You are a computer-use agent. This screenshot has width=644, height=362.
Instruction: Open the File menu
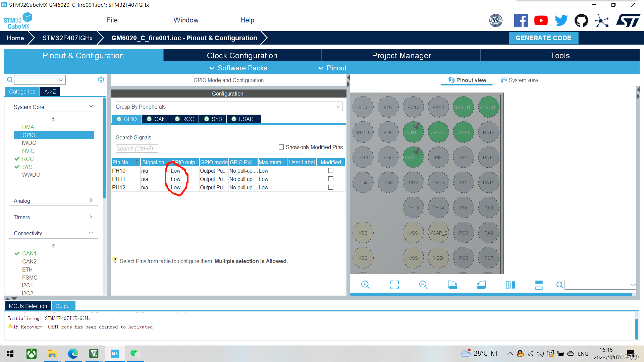click(112, 20)
